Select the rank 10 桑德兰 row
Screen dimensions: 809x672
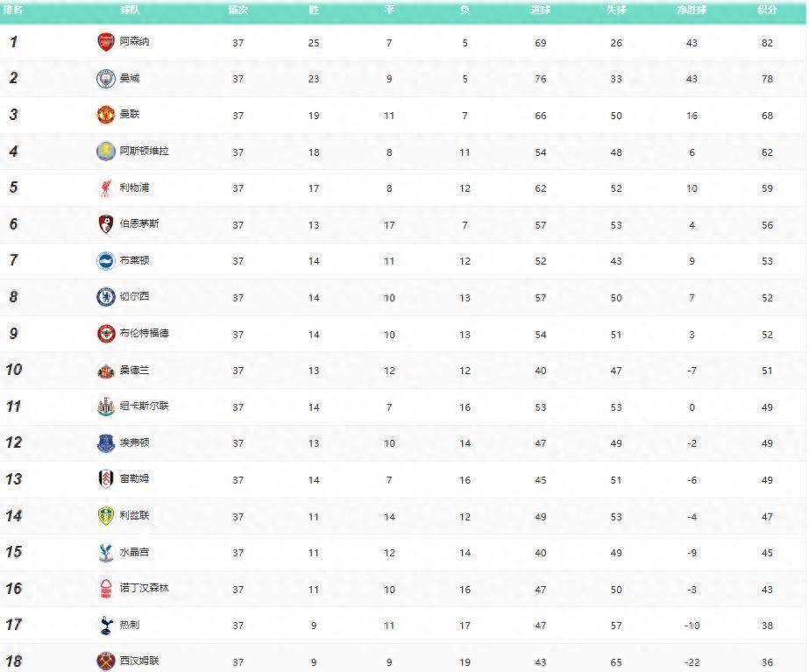point(402,371)
